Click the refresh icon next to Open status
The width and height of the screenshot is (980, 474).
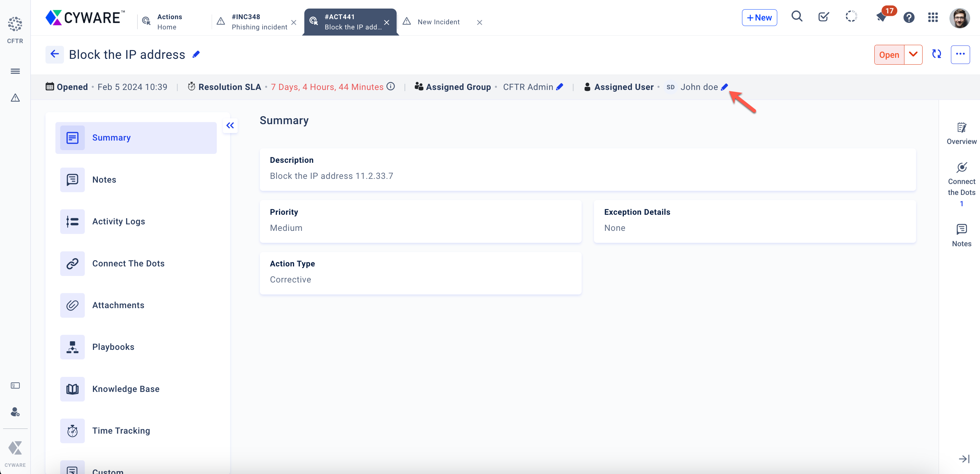[x=937, y=54]
